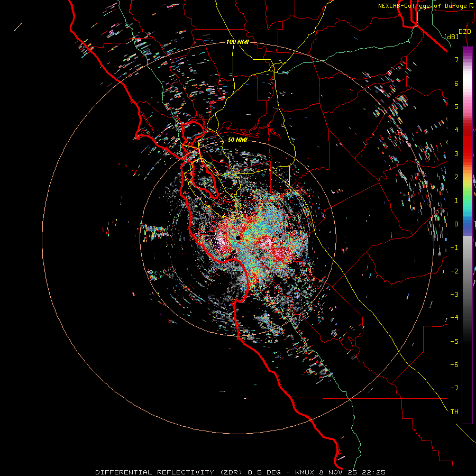Click the colorbar tick label '-3'
The width and height of the screenshot is (476, 476).
click(x=454, y=294)
